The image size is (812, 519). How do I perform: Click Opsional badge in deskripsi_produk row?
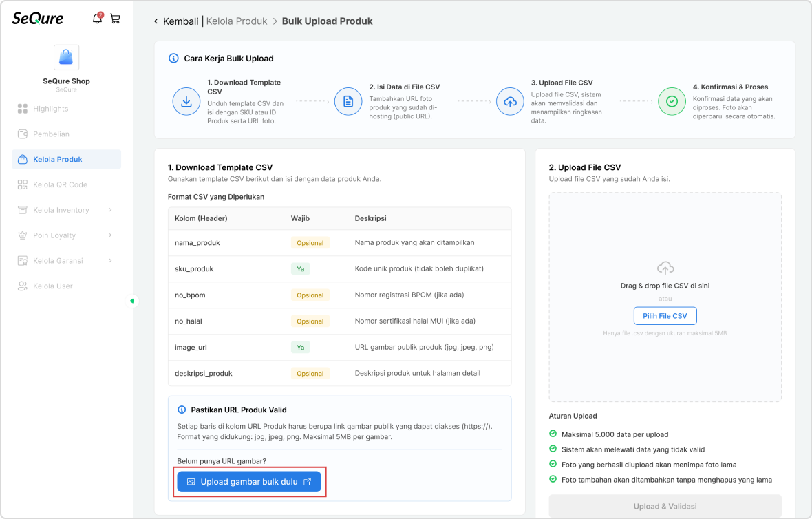[310, 374]
